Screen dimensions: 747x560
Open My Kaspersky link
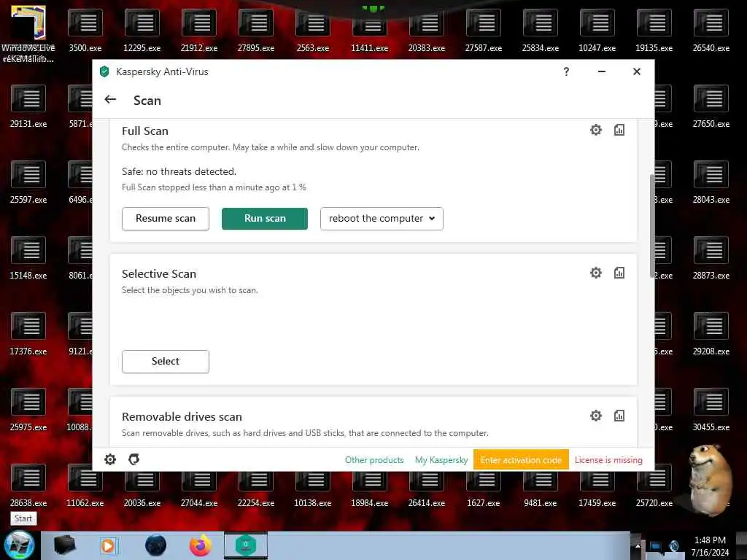441,460
